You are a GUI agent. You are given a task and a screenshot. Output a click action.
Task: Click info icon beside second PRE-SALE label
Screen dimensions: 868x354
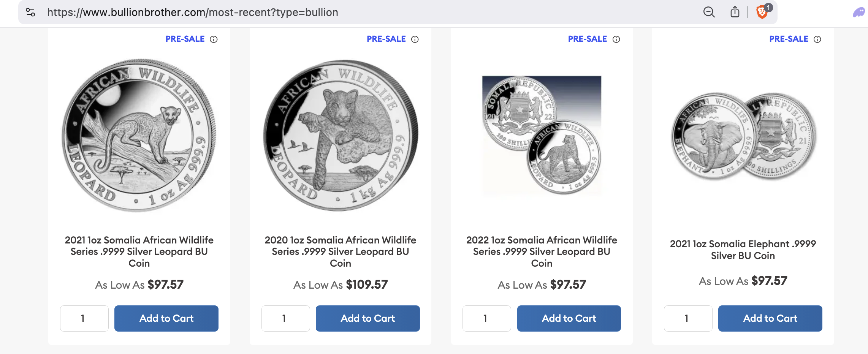coord(415,39)
